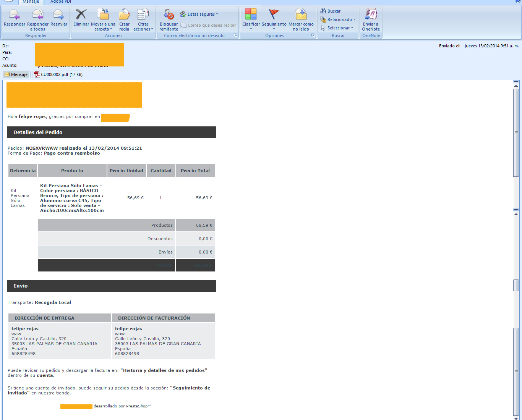The image size is (522, 420).
Task: Click the Producto column header
Action: (x=72, y=171)
